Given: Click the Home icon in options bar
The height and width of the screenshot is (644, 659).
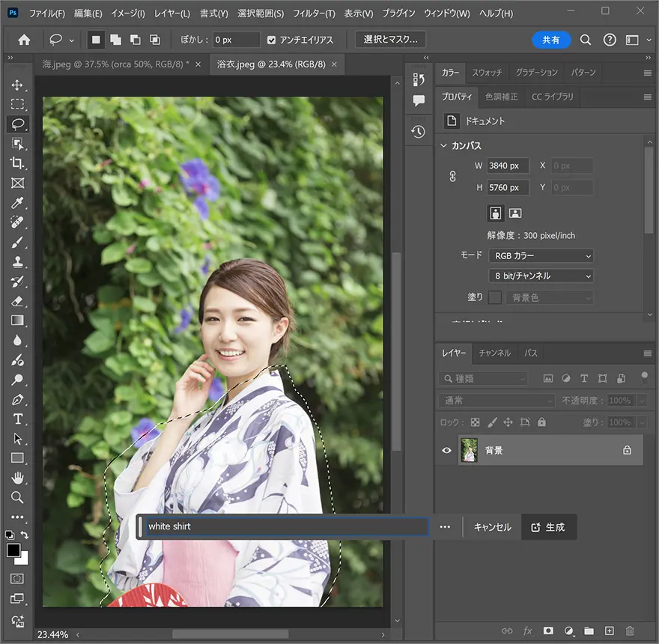Looking at the screenshot, I should tap(24, 40).
